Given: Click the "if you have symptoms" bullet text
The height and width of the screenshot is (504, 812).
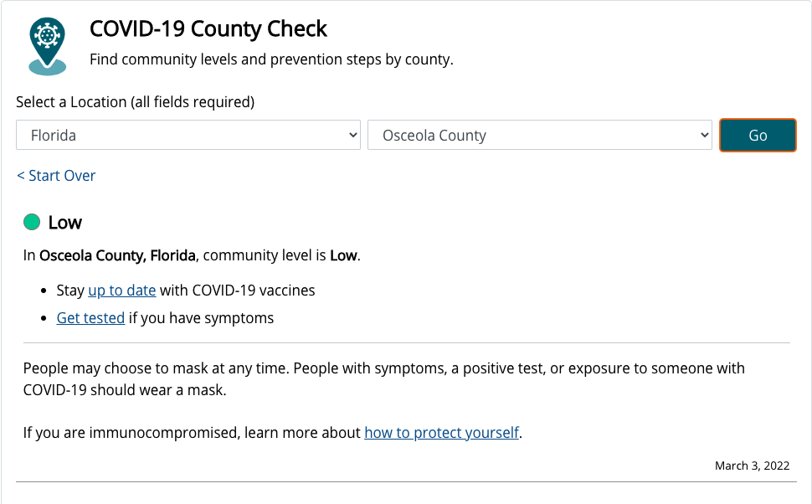Looking at the screenshot, I should [201, 318].
